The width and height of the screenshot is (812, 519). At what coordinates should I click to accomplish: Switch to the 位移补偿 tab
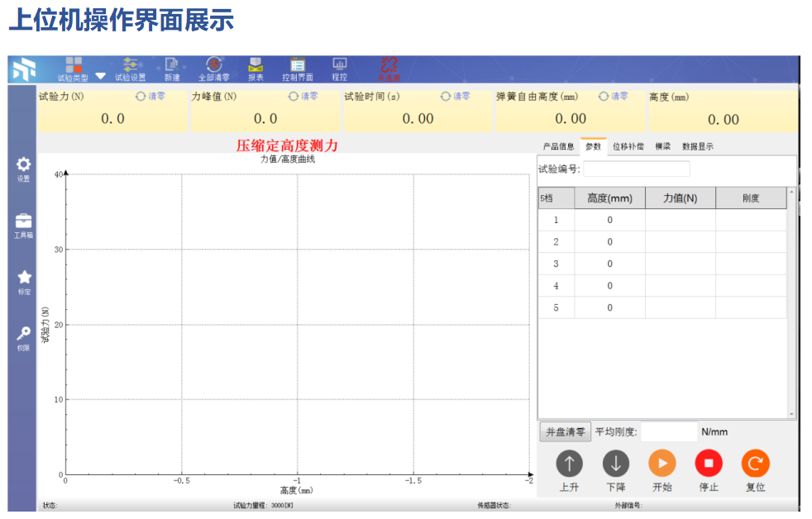pos(628,146)
